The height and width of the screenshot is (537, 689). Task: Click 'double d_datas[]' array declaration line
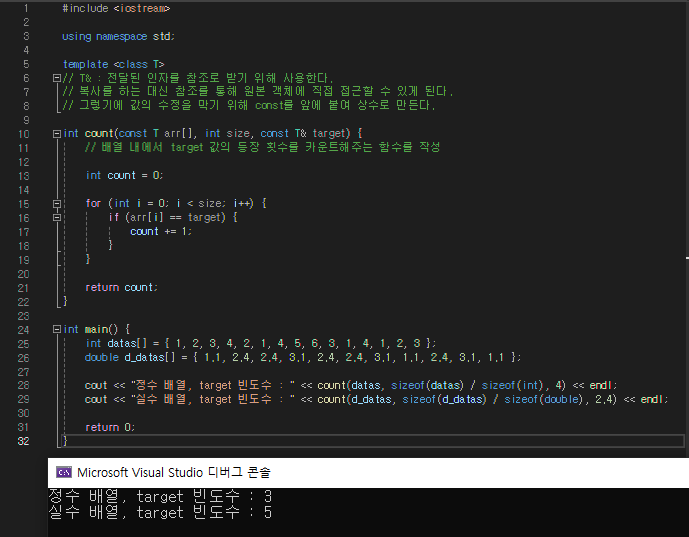(x=303, y=357)
